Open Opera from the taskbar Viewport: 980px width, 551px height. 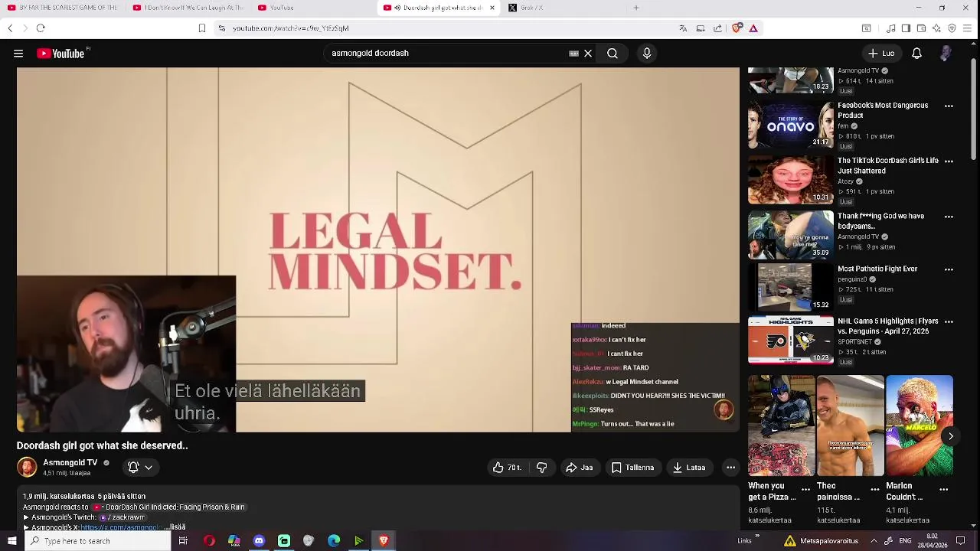click(x=209, y=541)
